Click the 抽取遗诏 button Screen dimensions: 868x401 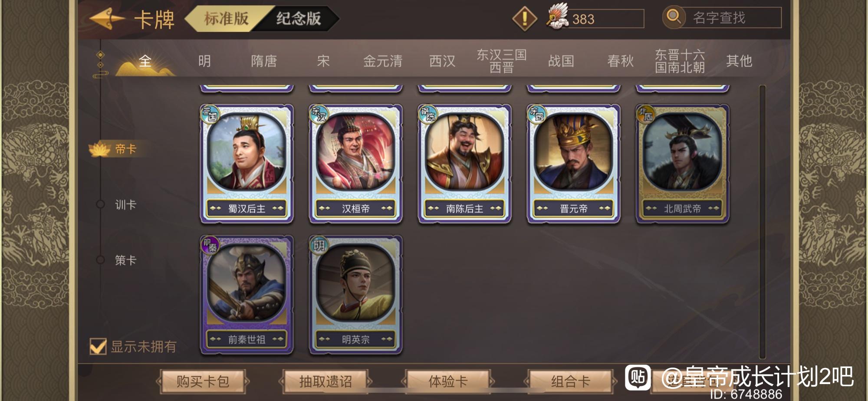325,381
